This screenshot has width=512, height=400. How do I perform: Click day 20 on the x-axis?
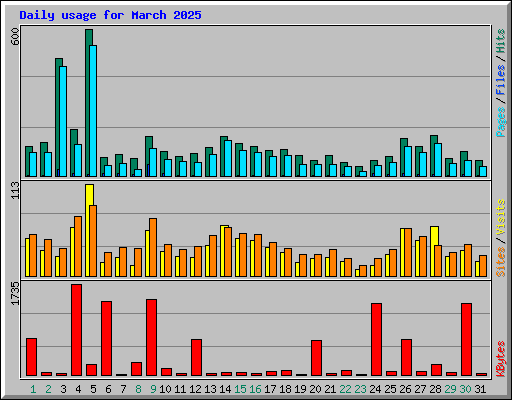click(x=315, y=389)
